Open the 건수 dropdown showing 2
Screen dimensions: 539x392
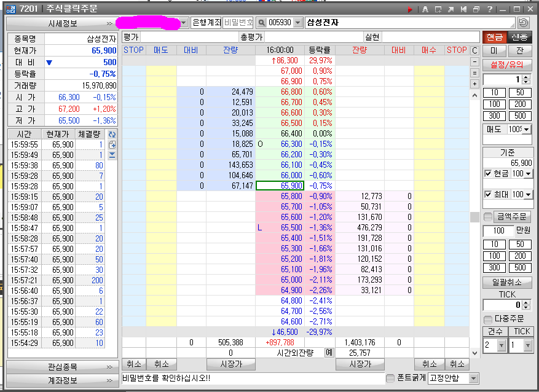[x=502, y=345]
